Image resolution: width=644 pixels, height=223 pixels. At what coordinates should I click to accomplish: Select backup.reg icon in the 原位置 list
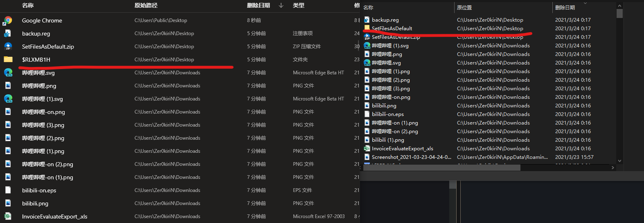tap(367, 20)
